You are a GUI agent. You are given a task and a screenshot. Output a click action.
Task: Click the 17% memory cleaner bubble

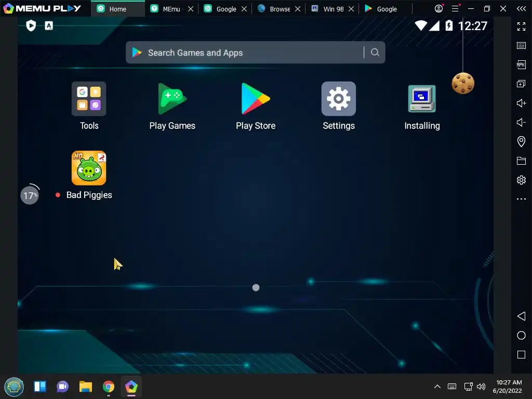tap(30, 195)
